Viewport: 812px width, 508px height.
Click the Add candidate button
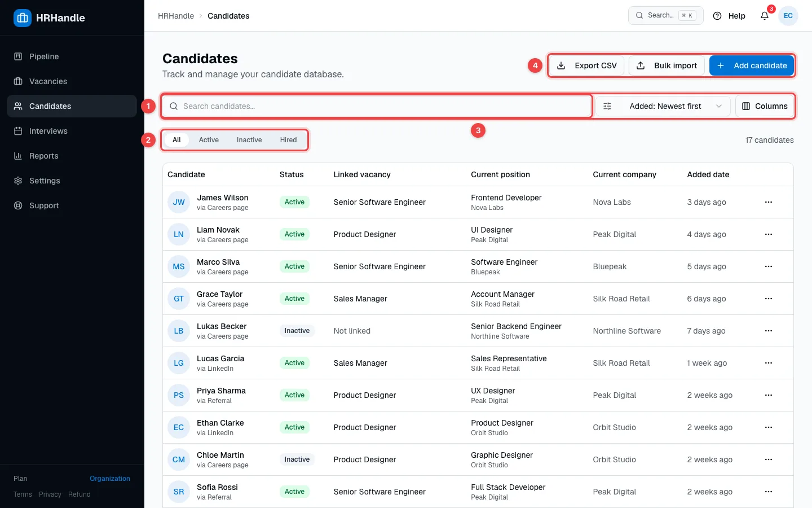[752, 65]
